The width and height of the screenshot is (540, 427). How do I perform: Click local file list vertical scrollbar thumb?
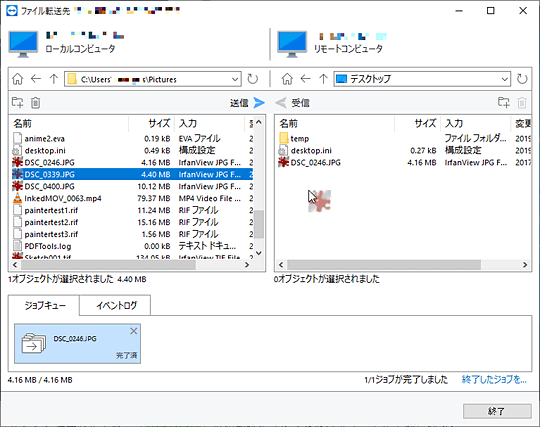point(259,224)
